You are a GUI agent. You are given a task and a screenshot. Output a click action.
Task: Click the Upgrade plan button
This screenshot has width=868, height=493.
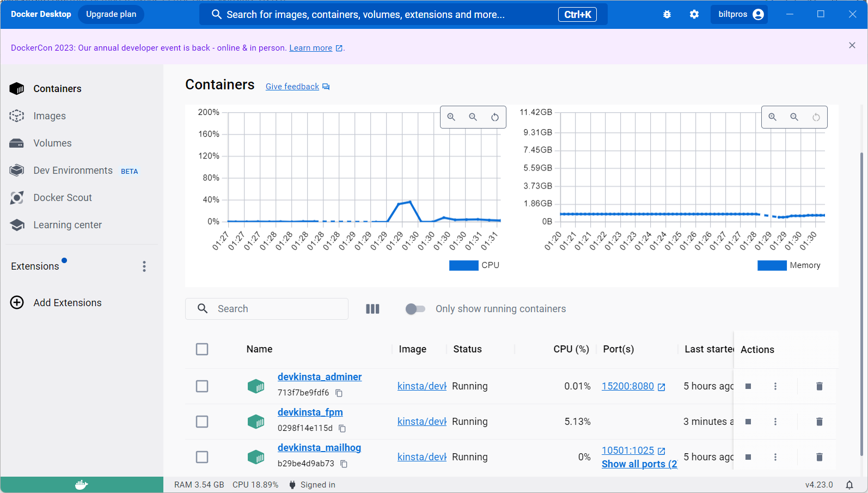tap(111, 14)
